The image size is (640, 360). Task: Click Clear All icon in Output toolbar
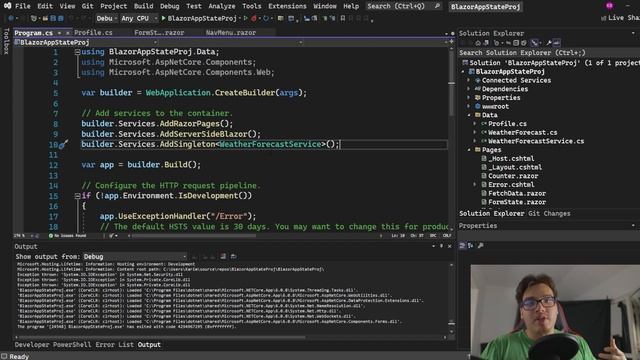[x=223, y=256]
